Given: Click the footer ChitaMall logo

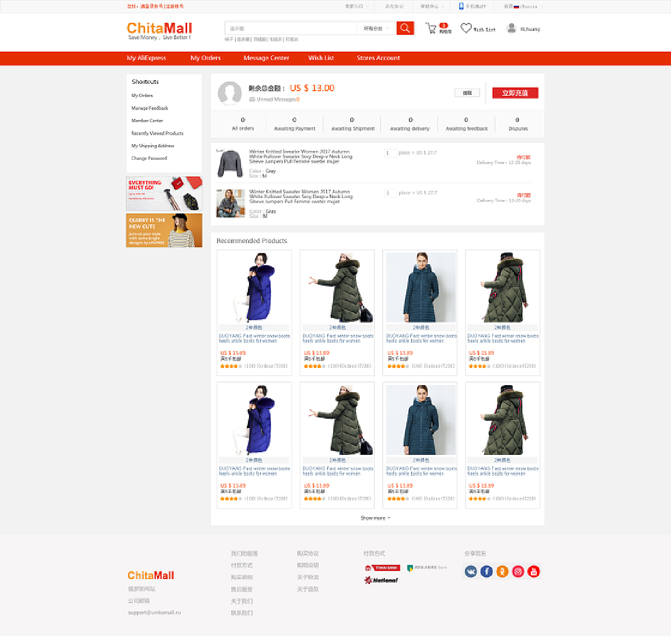Looking at the screenshot, I should tap(151, 575).
